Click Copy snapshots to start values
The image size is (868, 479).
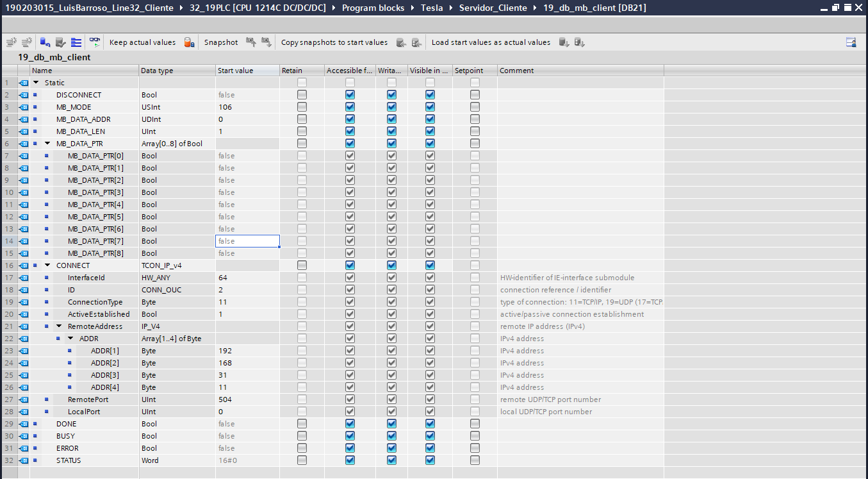(334, 42)
